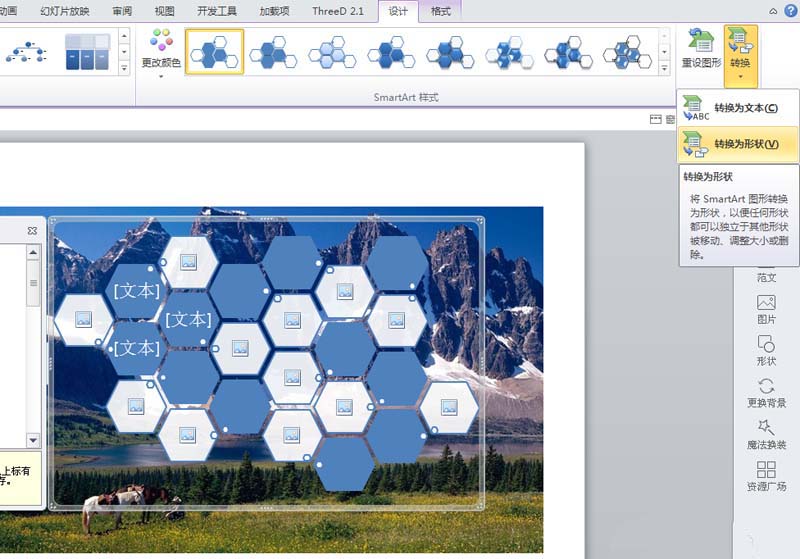Open the Help question mark icon
Image resolution: width=800 pixels, height=559 pixels.
point(791,11)
